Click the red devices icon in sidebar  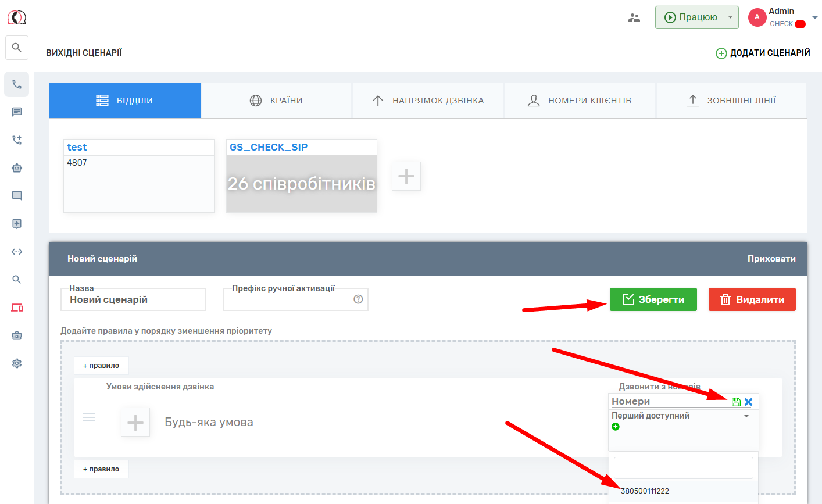(17, 308)
